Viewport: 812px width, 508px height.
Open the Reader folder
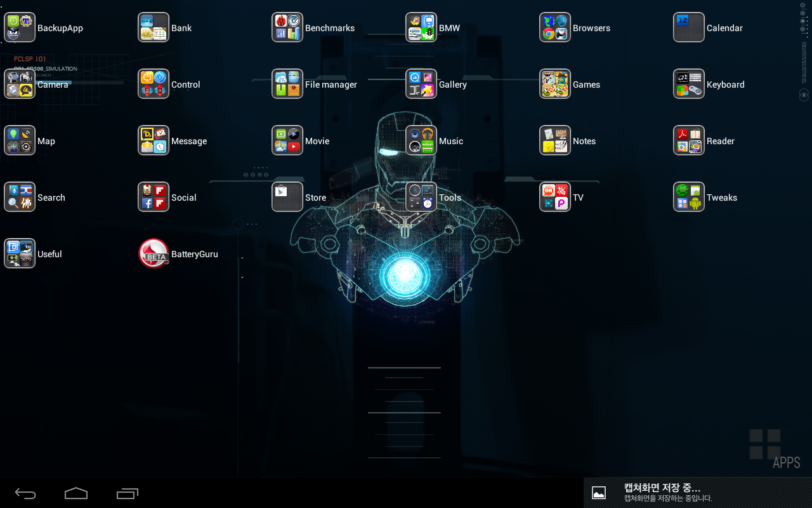pos(689,140)
